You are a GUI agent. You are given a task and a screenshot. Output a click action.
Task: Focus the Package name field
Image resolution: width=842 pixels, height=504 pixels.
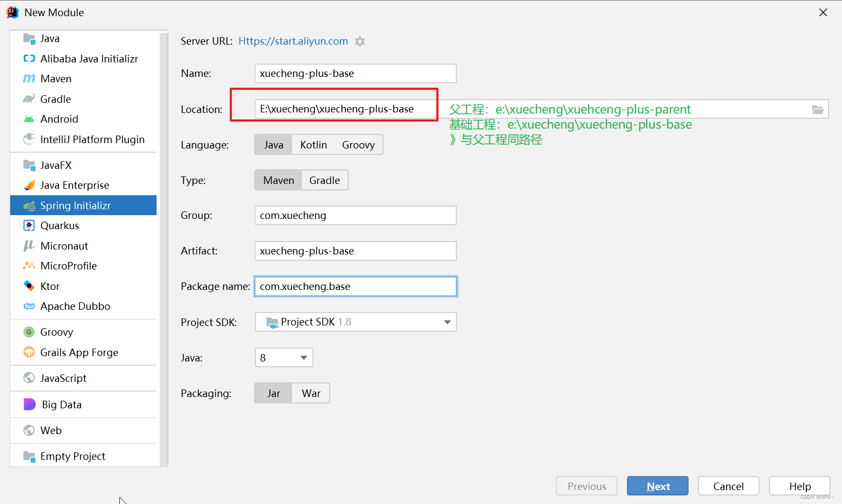(x=356, y=287)
